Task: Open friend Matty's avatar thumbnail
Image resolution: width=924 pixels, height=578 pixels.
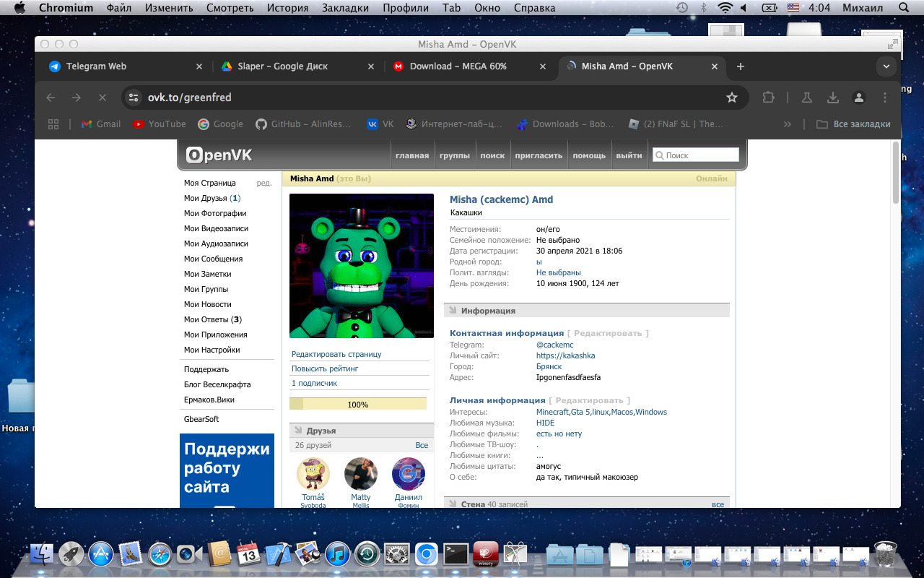Action: (x=361, y=474)
